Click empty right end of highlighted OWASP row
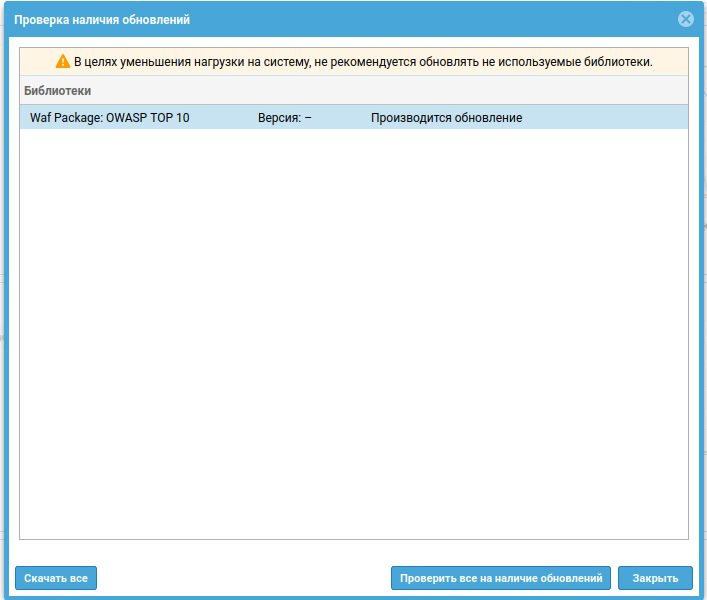This screenshot has width=707, height=600. pyautogui.click(x=620, y=118)
